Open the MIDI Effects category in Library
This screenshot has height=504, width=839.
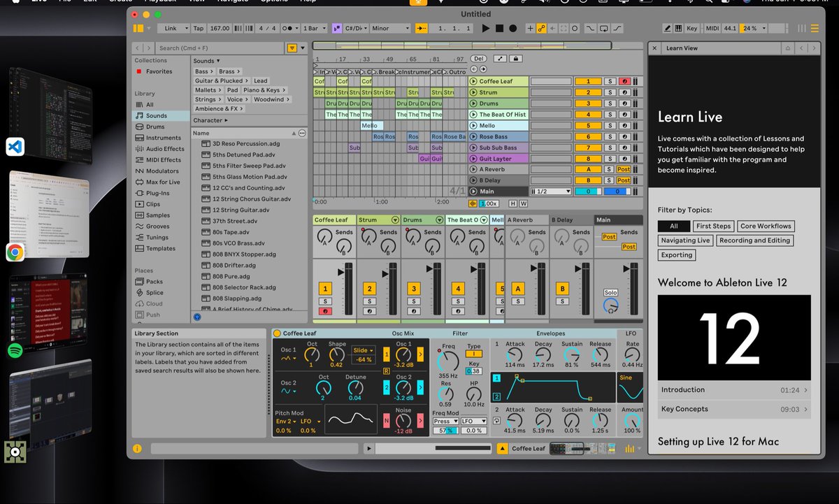[x=163, y=160]
